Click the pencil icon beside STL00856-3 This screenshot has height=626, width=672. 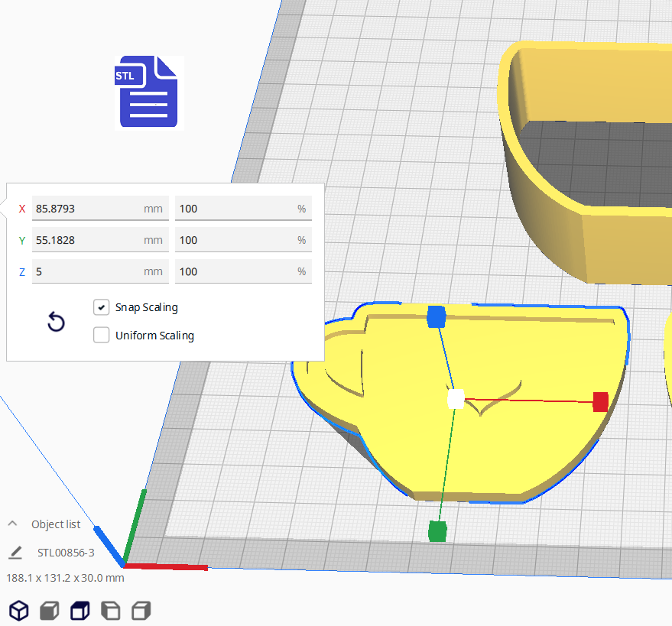click(15, 552)
